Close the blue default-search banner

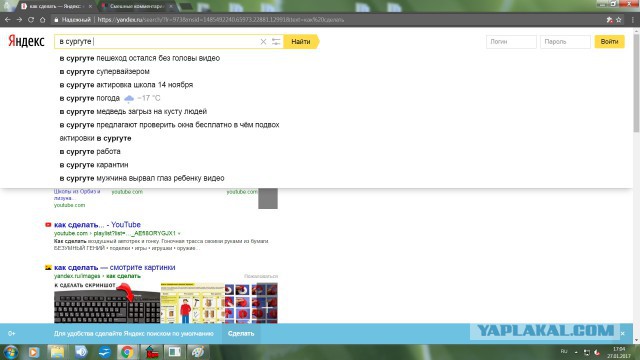click(622, 333)
